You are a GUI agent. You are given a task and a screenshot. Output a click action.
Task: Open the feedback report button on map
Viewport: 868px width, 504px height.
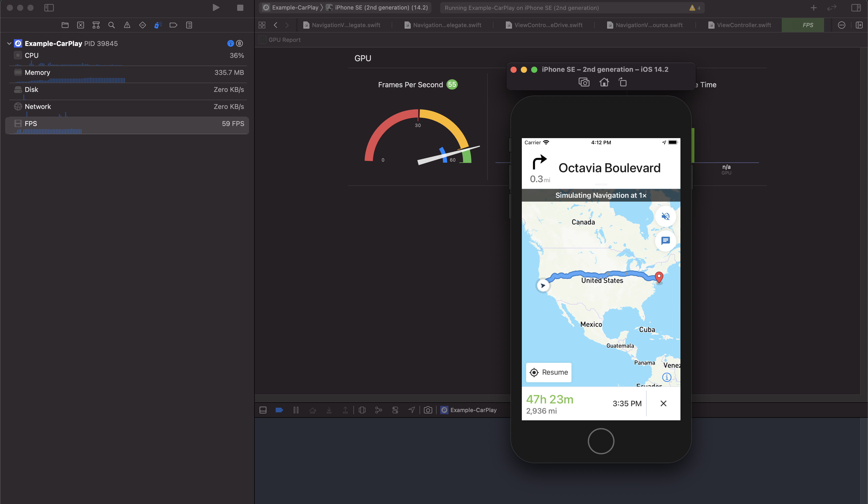[665, 241]
